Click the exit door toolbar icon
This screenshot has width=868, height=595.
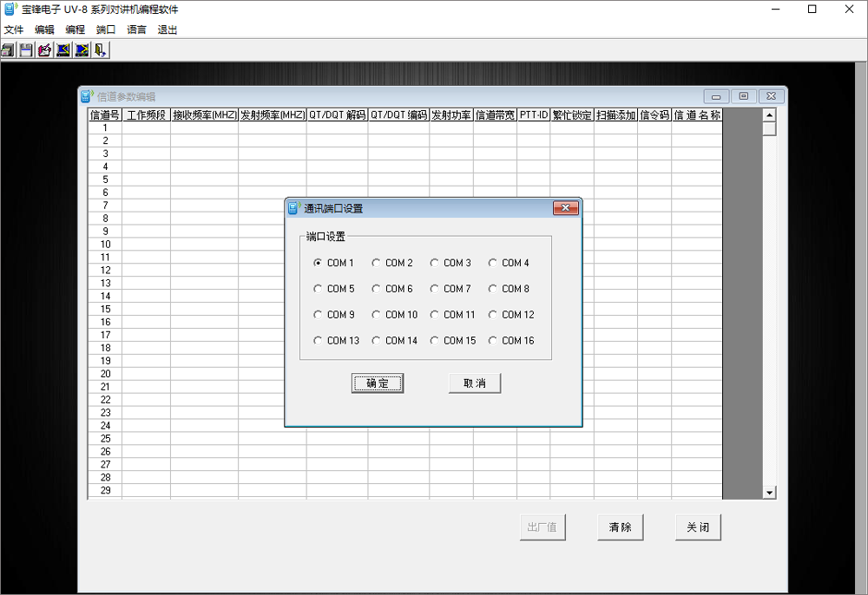(x=100, y=50)
